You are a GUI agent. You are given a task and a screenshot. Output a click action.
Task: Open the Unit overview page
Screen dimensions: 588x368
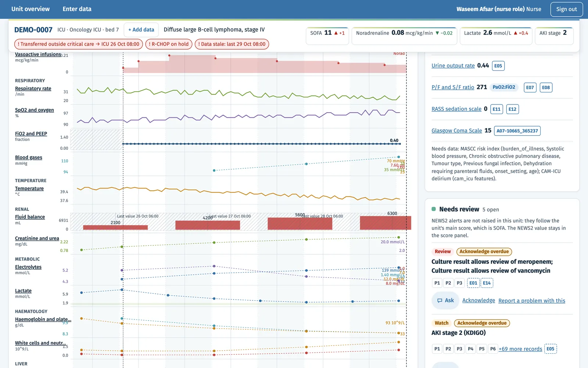click(x=31, y=9)
